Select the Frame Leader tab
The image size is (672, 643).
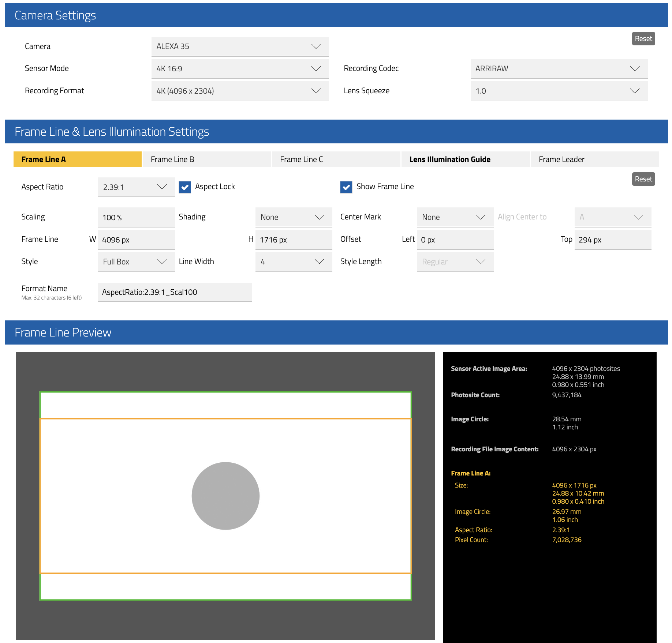click(x=594, y=159)
